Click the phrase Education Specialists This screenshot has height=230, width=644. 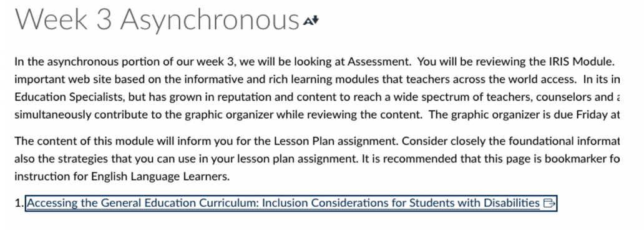[x=69, y=97]
